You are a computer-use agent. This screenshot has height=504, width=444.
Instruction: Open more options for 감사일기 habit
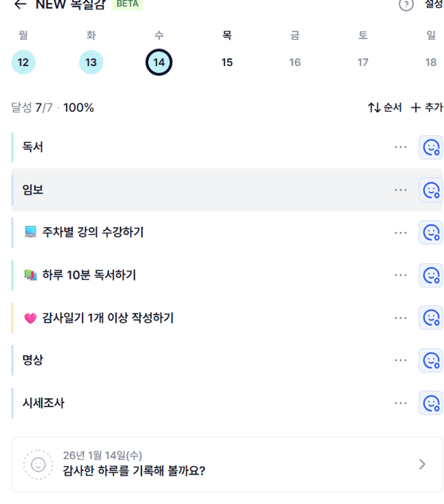click(x=401, y=318)
